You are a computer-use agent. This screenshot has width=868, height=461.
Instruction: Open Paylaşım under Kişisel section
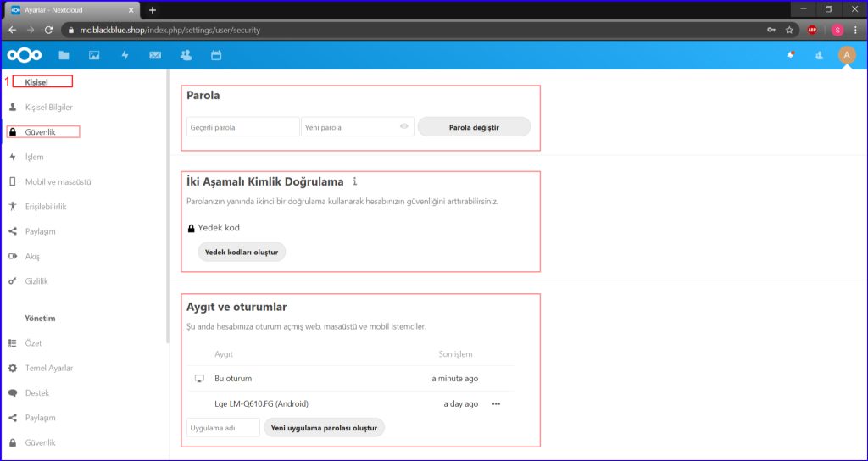(41, 231)
